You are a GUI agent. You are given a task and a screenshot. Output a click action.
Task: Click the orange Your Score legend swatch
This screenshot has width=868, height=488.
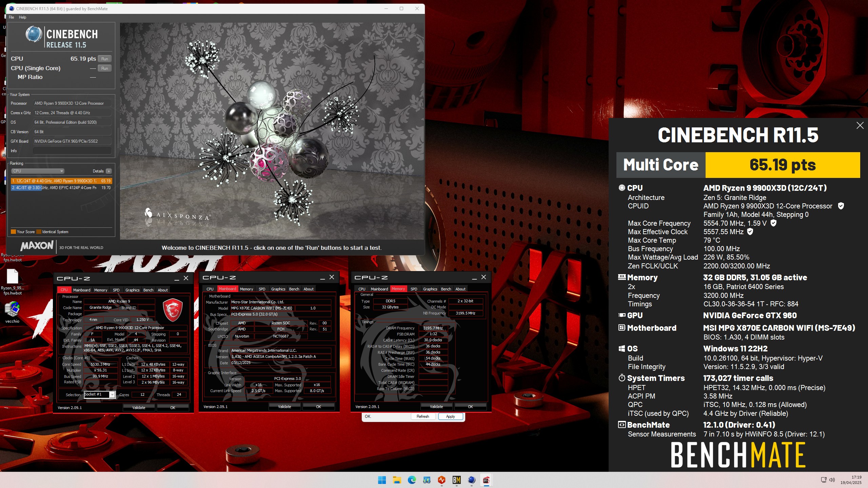(x=14, y=232)
